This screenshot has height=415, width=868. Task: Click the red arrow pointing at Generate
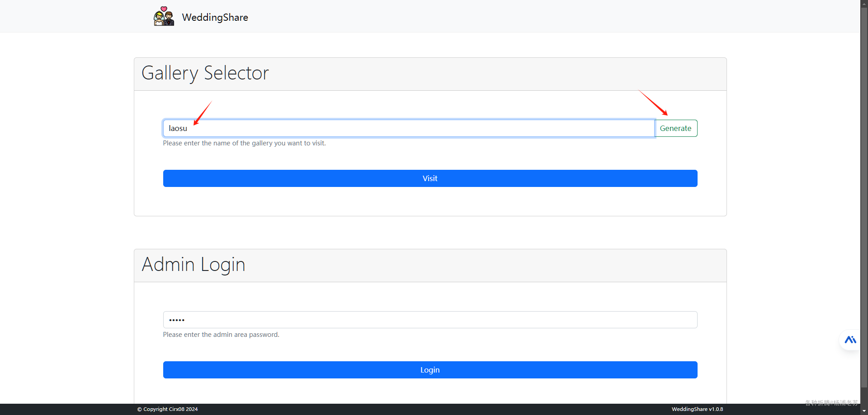click(653, 103)
